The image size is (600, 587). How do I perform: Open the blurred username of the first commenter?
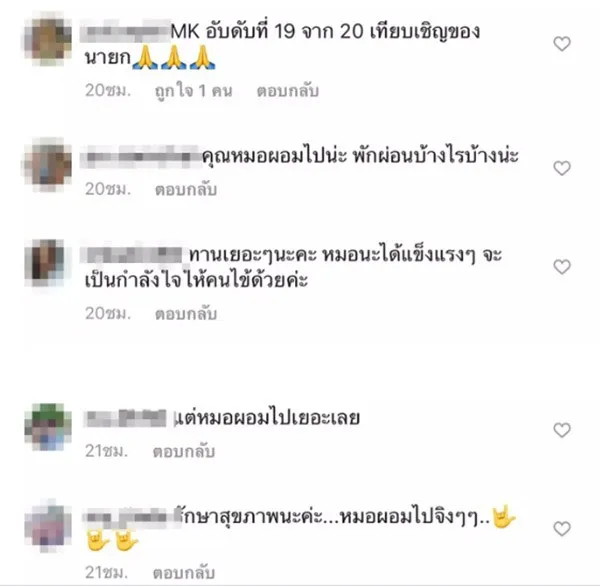(x=126, y=31)
